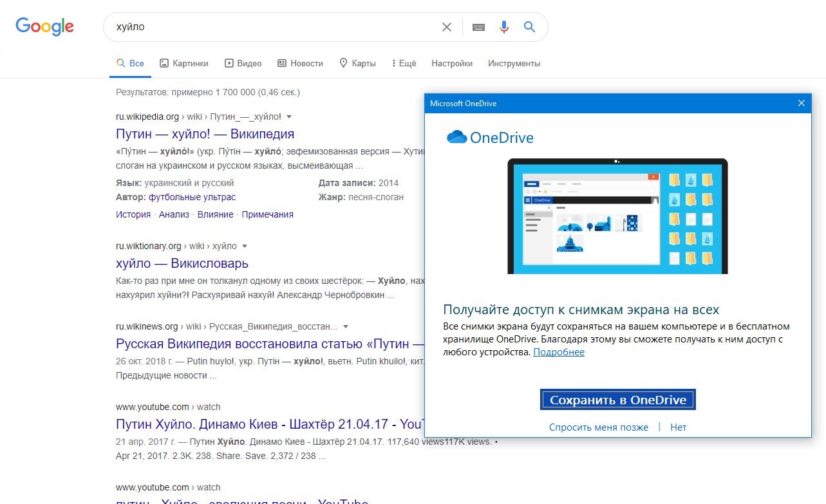This screenshot has height=504, width=826.
Task: Click the 'Microsoft OneDrive' dialog title bar text
Action: coord(464,103)
